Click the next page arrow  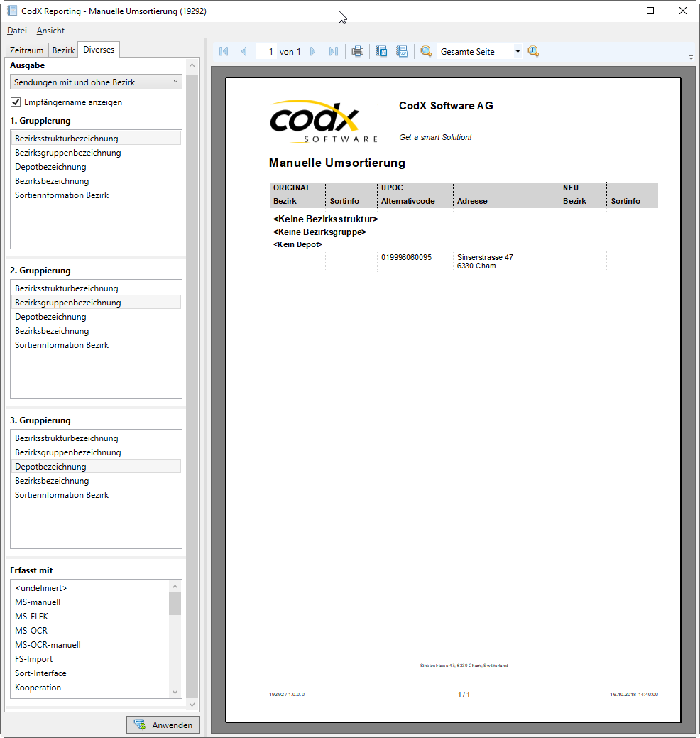click(313, 51)
